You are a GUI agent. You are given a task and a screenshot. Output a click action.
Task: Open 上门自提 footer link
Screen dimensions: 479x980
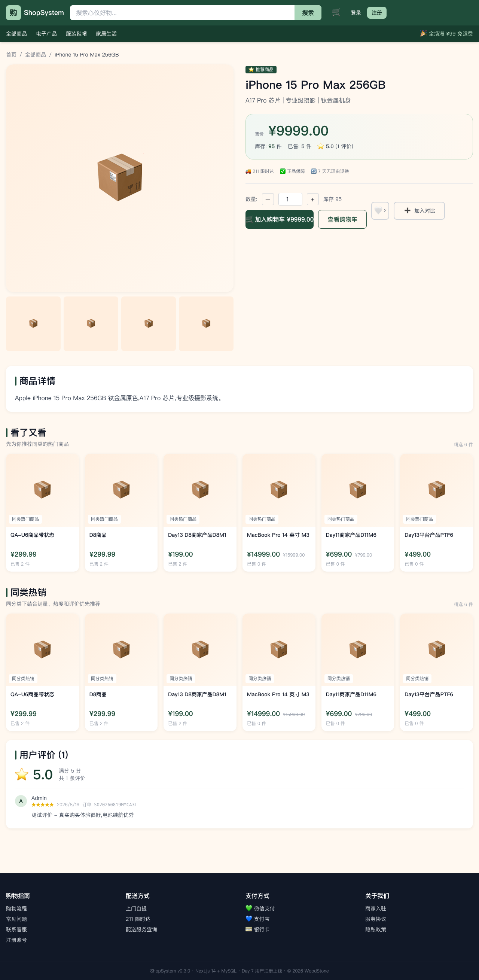coord(136,908)
